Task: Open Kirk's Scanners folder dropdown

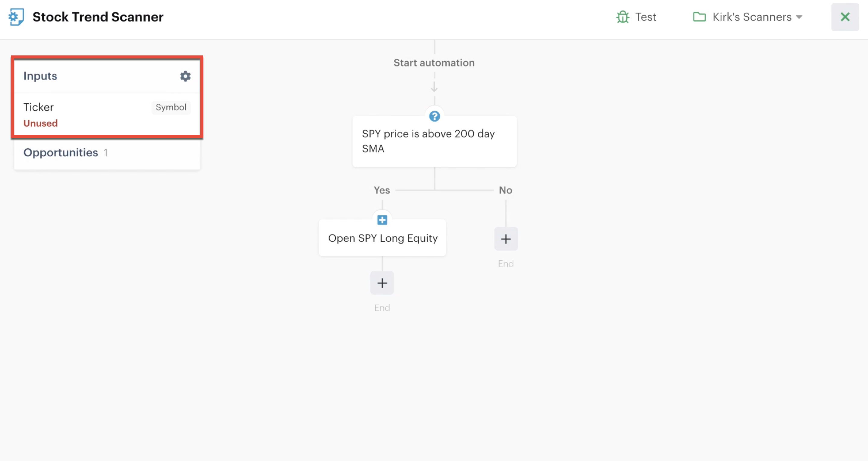Action: [747, 17]
